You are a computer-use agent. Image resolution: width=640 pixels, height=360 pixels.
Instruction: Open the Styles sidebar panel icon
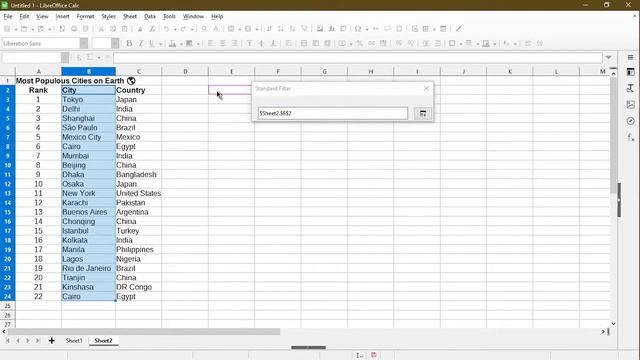point(630,88)
